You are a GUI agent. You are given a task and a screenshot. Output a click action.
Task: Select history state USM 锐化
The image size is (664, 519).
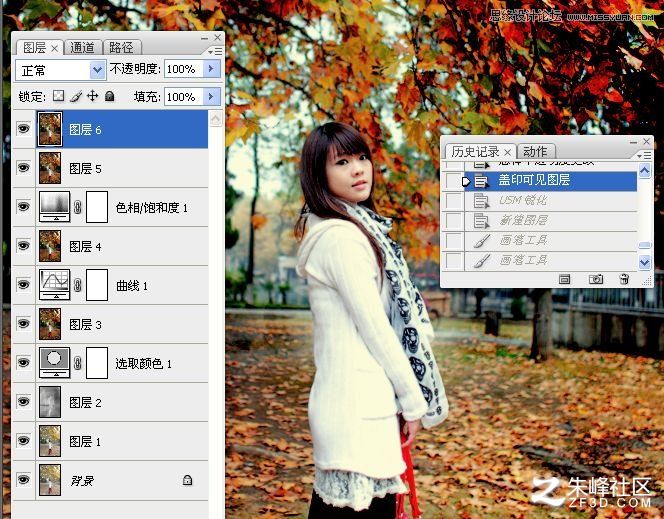pyautogui.click(x=551, y=201)
